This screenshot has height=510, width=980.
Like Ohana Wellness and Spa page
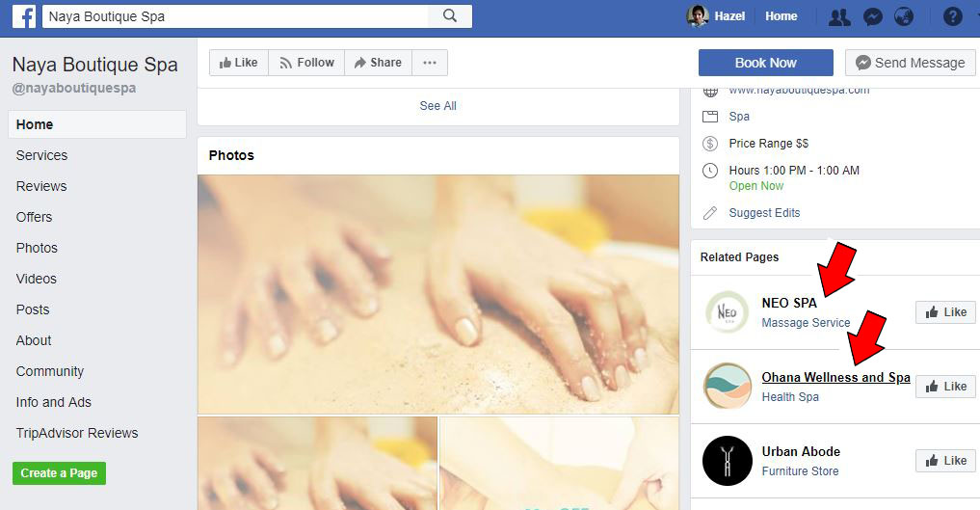click(x=945, y=387)
